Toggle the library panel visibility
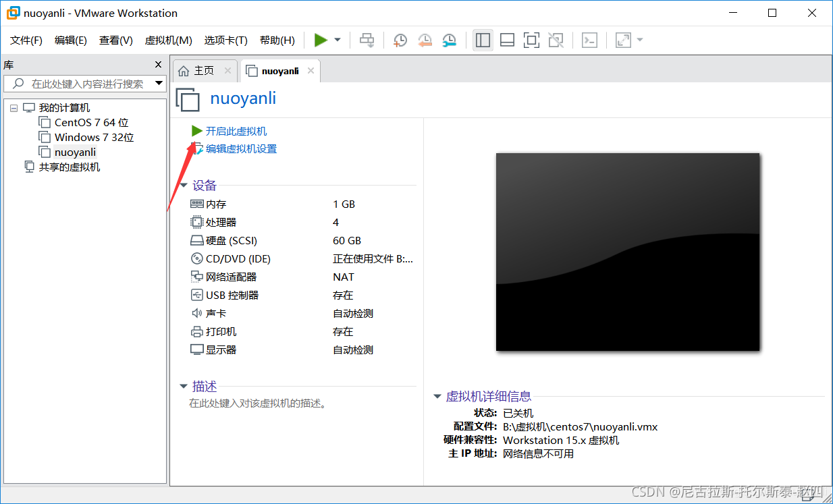Screen dimensions: 833x504 pos(483,40)
